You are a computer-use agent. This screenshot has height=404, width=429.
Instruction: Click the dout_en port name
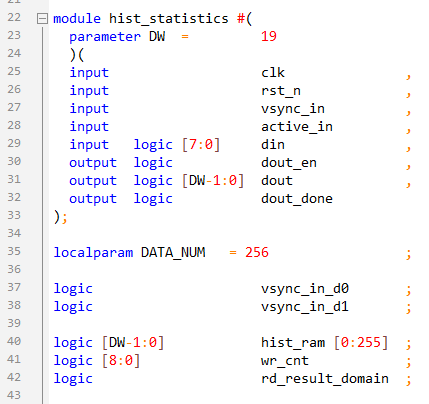click(x=289, y=163)
